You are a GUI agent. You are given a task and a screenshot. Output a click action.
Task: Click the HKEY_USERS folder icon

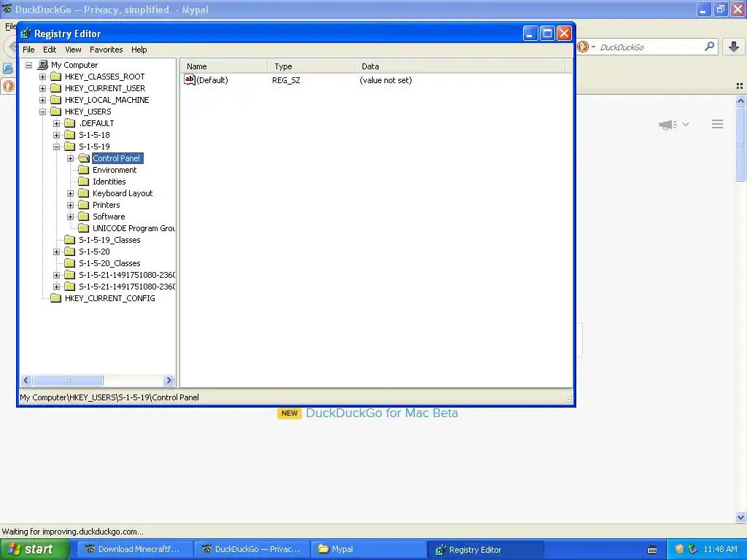[x=56, y=112]
